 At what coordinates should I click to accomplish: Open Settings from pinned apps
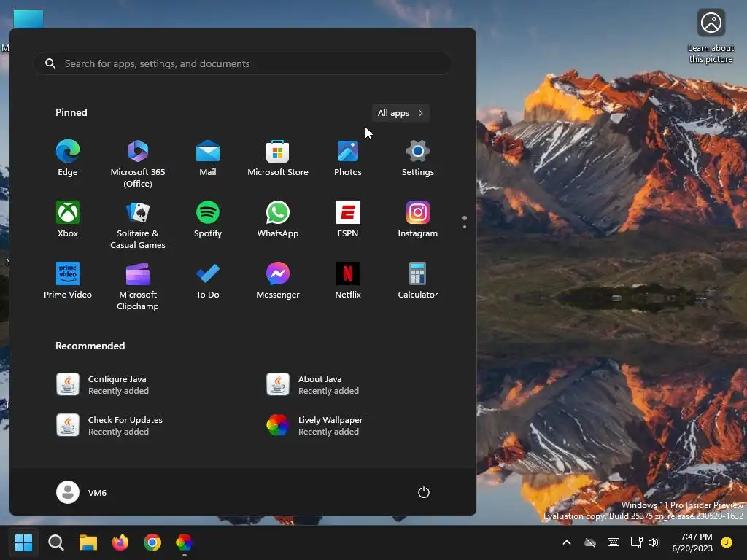point(418,158)
